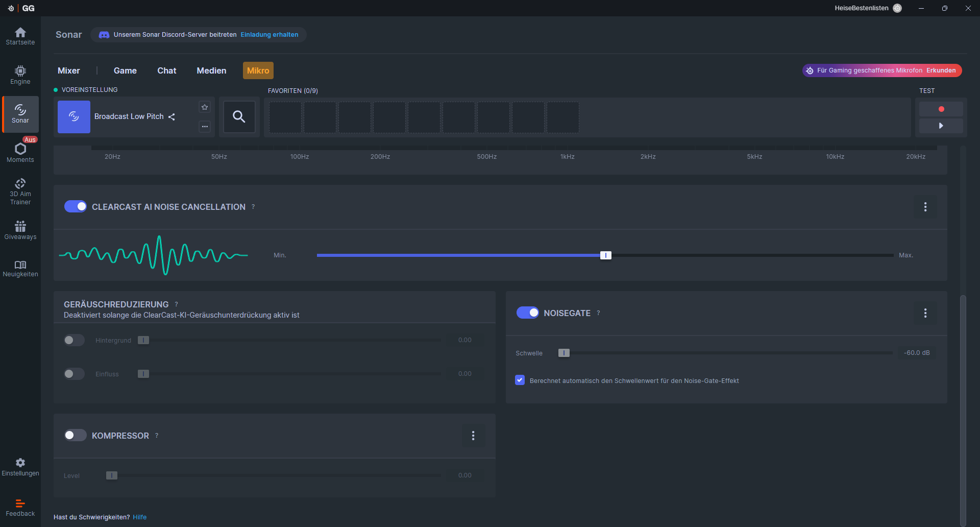980x527 pixels.
Task: Disable ClearCast AI Noise Cancellation toggle
Action: point(76,207)
